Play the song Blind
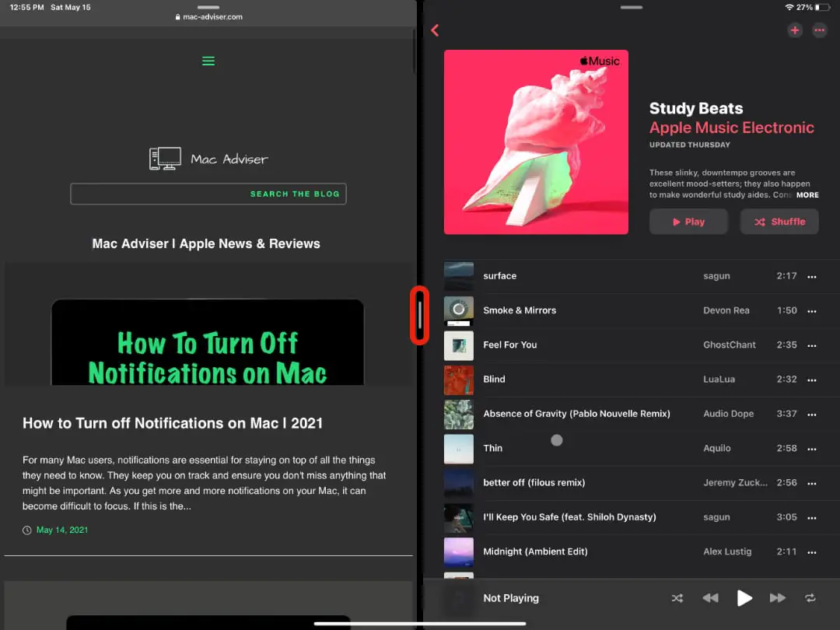The height and width of the screenshot is (630, 840). (x=494, y=380)
